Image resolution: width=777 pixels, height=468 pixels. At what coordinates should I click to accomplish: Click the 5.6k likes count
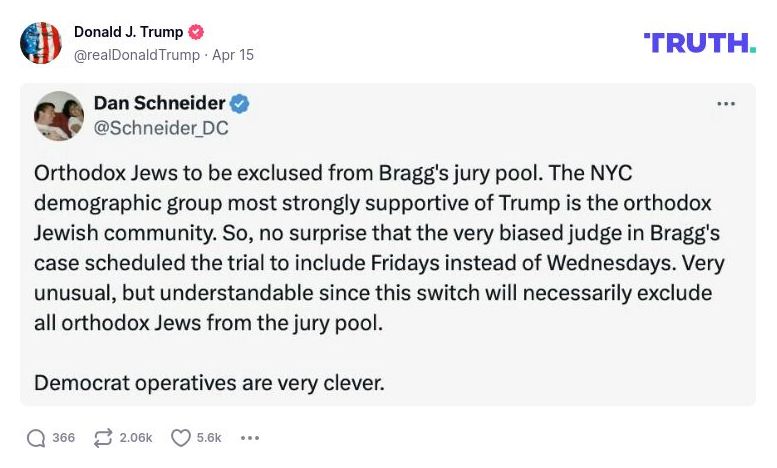tap(209, 438)
